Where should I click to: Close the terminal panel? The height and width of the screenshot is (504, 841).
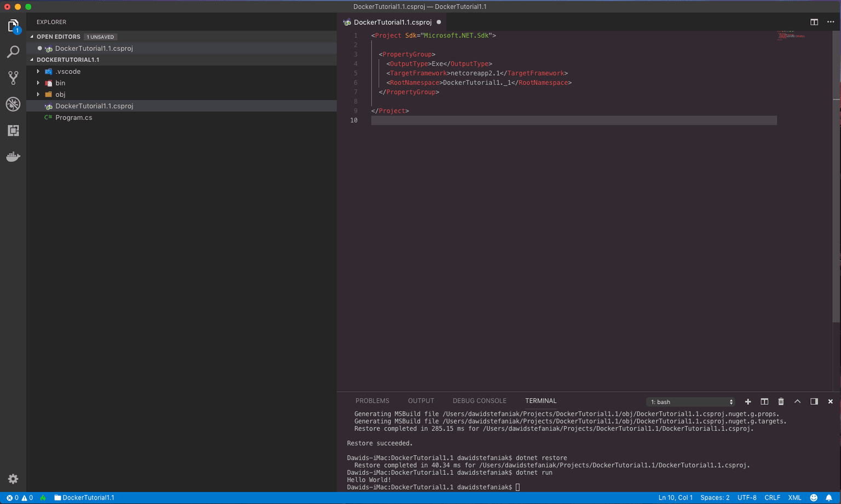831,402
